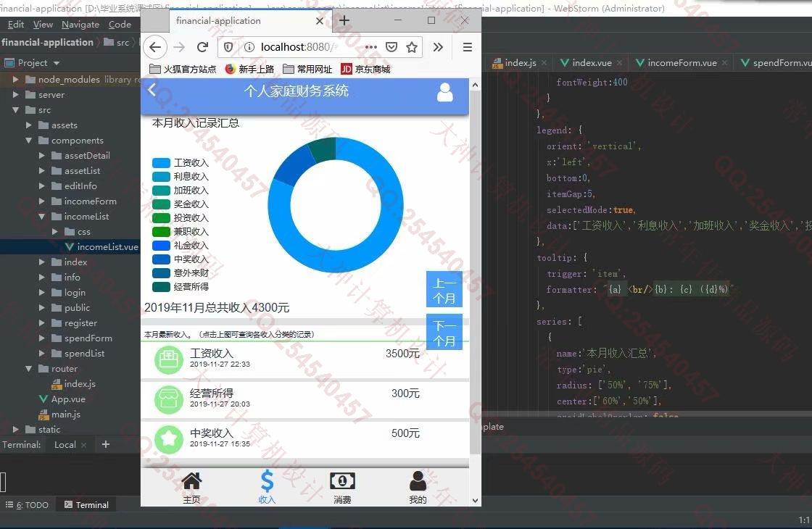812x529 pixels.
Task: Click the 上一个月 previous month button
Action: tap(444, 291)
